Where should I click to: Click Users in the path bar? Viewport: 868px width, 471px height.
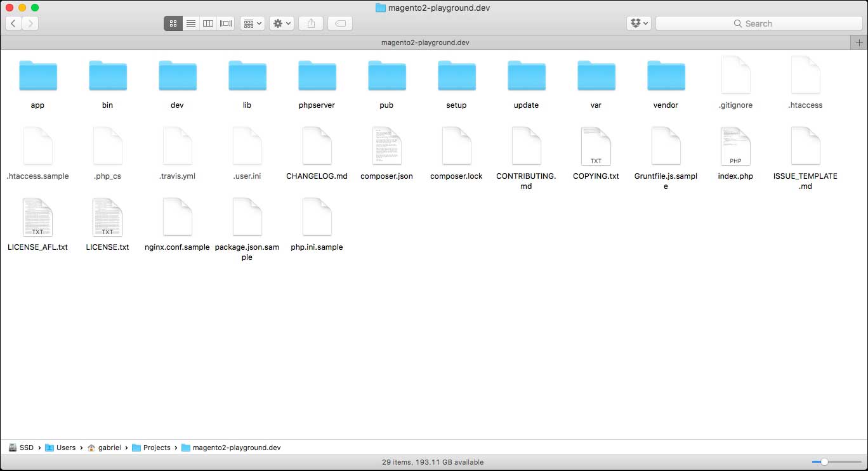click(61, 448)
